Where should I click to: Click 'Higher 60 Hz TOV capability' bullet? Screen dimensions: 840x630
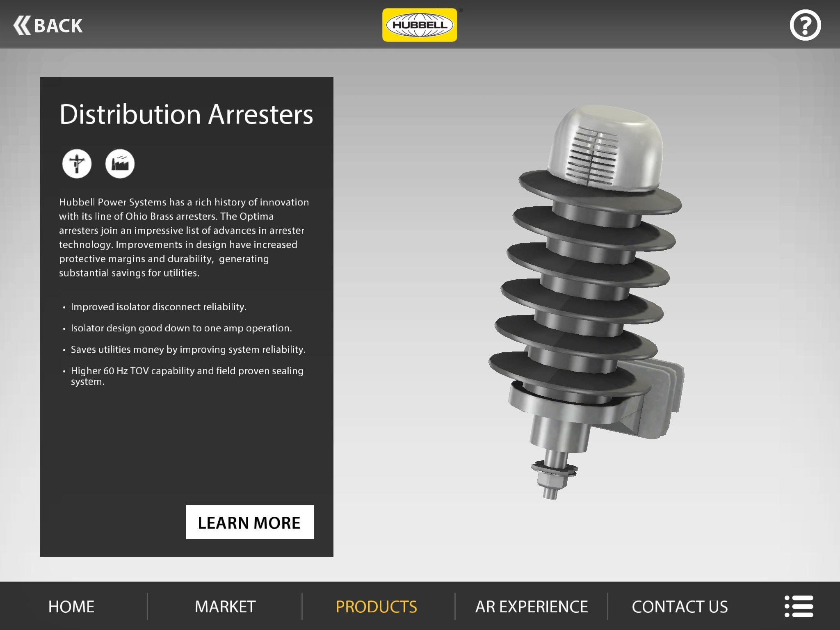187,376
